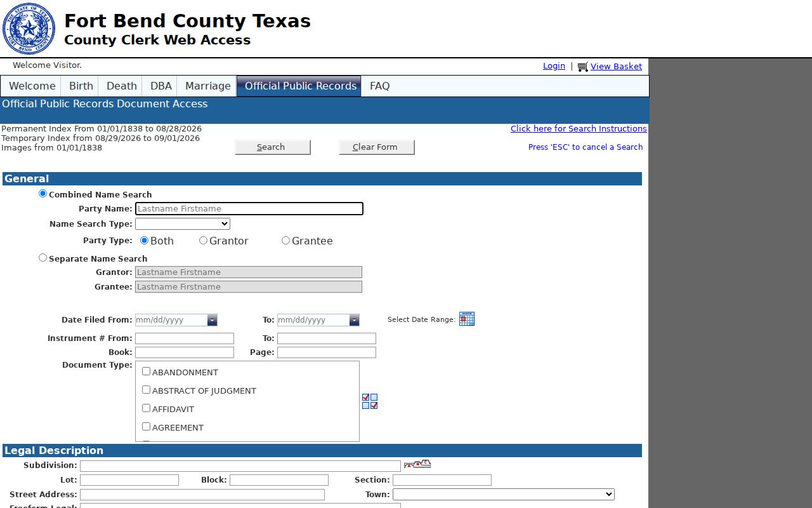The height and width of the screenshot is (508, 812).
Task: Focus the Street Address input field
Action: coord(202,495)
